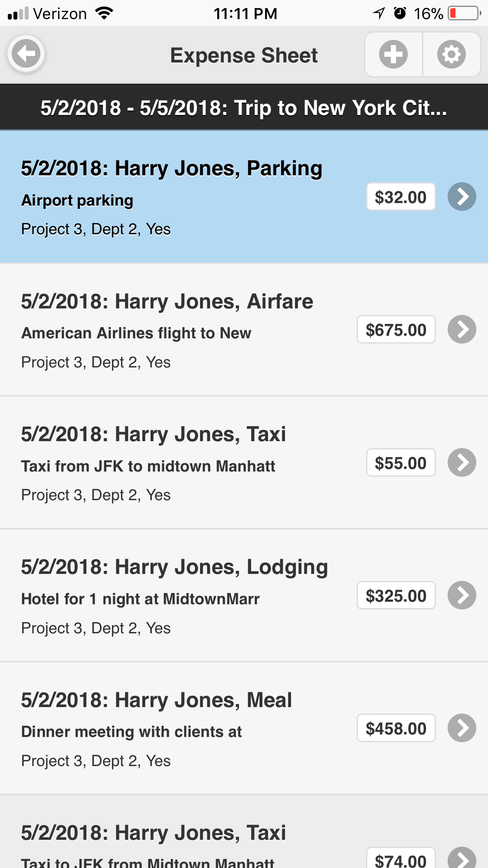The image size is (488, 868).
Task: Open Meal expense arrow
Action: [462, 728]
